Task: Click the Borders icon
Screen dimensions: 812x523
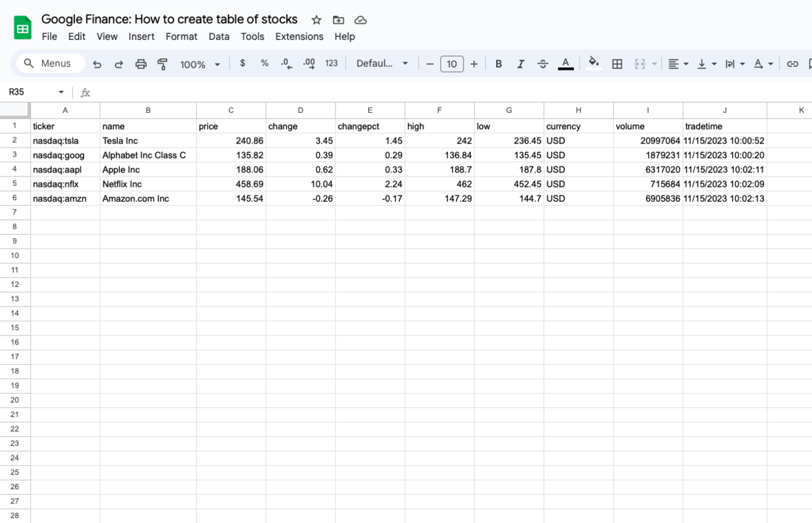Action: [617, 64]
